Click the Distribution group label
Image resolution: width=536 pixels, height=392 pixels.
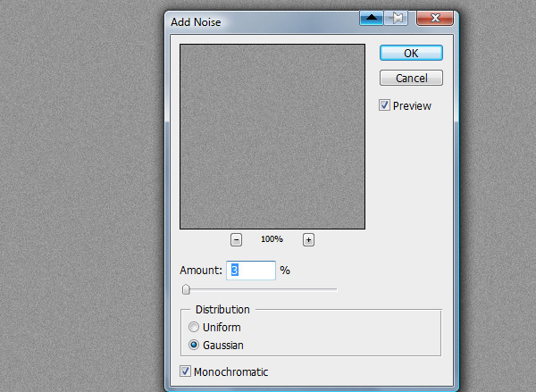[x=222, y=310]
